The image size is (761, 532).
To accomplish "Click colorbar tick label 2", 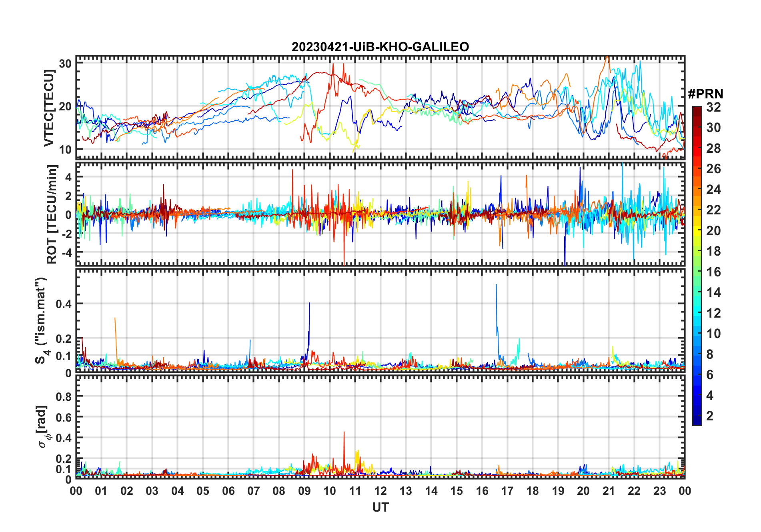I will pyautogui.click(x=710, y=416).
